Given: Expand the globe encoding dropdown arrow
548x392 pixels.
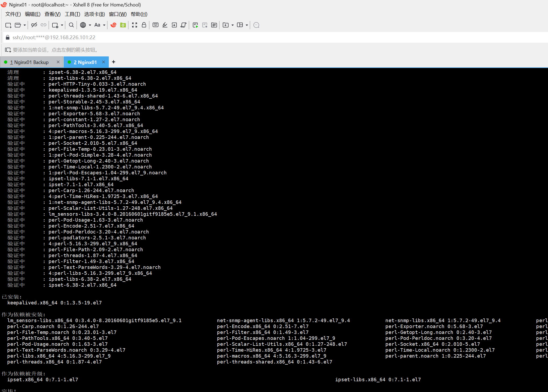Looking at the screenshot, I should pos(90,25).
